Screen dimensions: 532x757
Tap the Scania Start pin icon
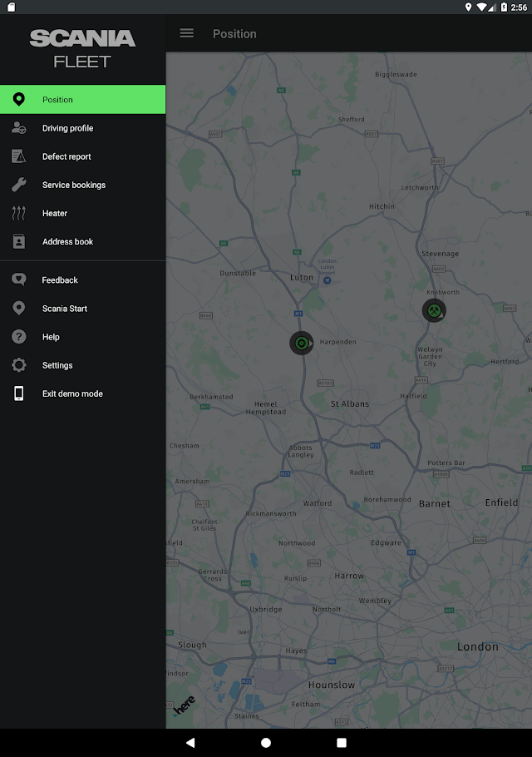click(19, 308)
